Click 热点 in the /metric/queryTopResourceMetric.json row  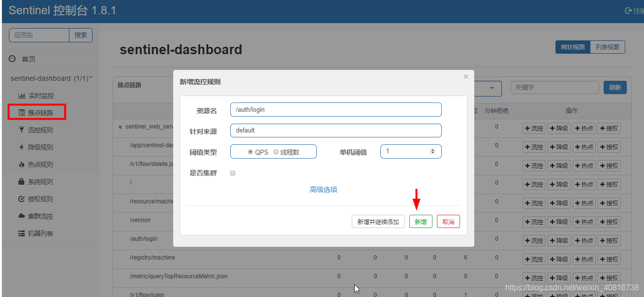[583, 278]
